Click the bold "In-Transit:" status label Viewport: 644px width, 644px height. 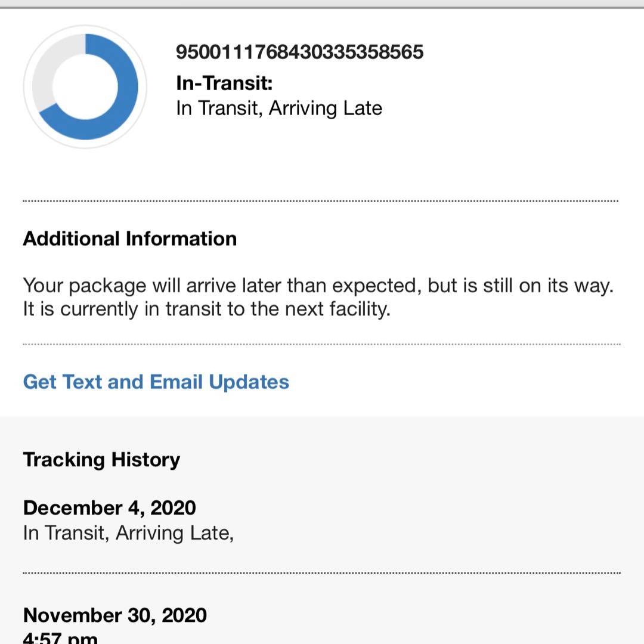tap(224, 83)
